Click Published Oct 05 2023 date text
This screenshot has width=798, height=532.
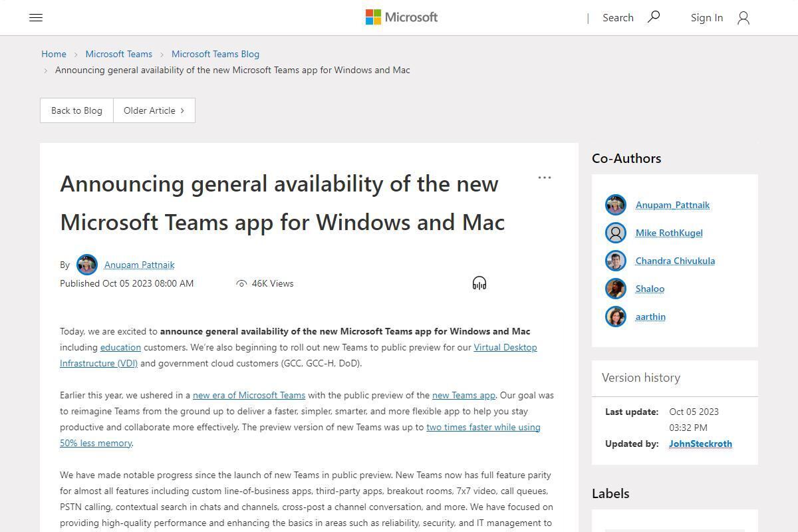coord(126,283)
